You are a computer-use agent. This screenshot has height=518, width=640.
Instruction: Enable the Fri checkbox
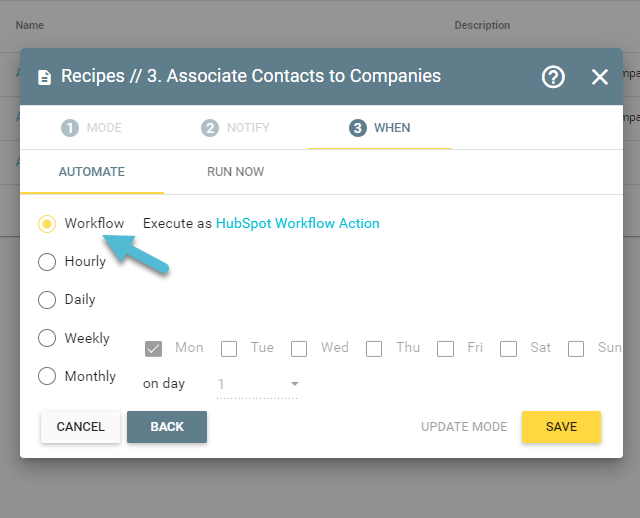pos(445,349)
